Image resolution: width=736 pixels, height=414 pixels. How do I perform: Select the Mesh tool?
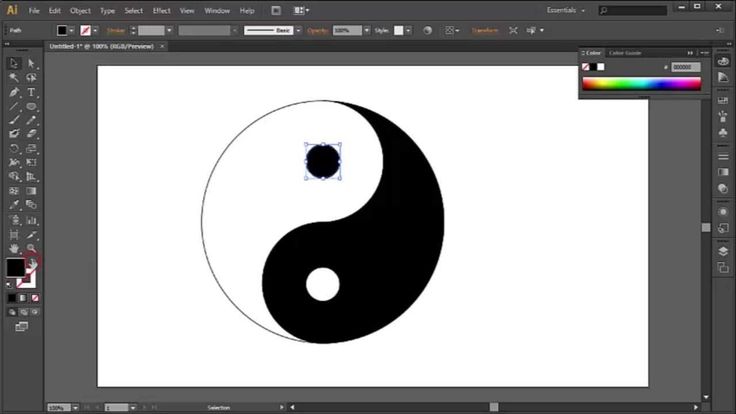[x=14, y=191]
